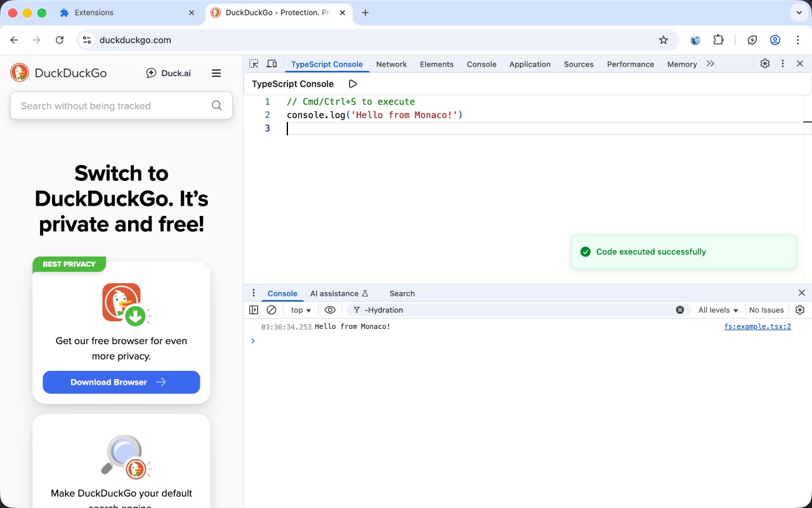Open the Chrome three-dot menu

click(x=798, y=40)
